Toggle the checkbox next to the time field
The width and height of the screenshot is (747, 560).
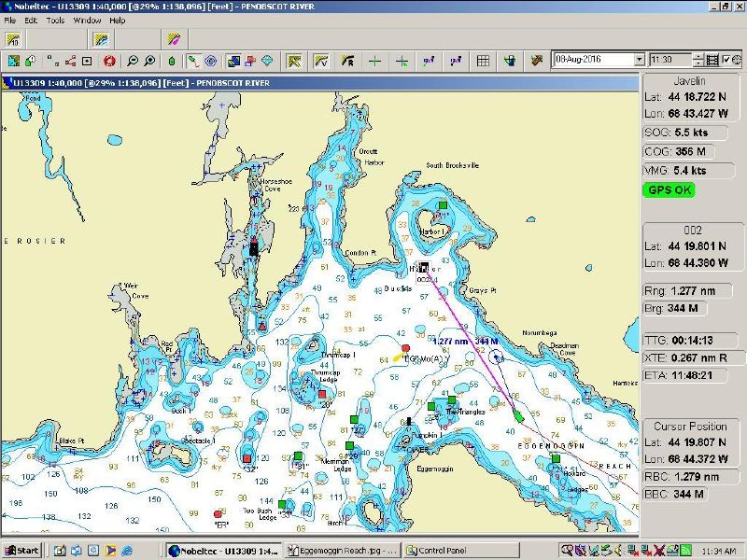click(x=726, y=60)
